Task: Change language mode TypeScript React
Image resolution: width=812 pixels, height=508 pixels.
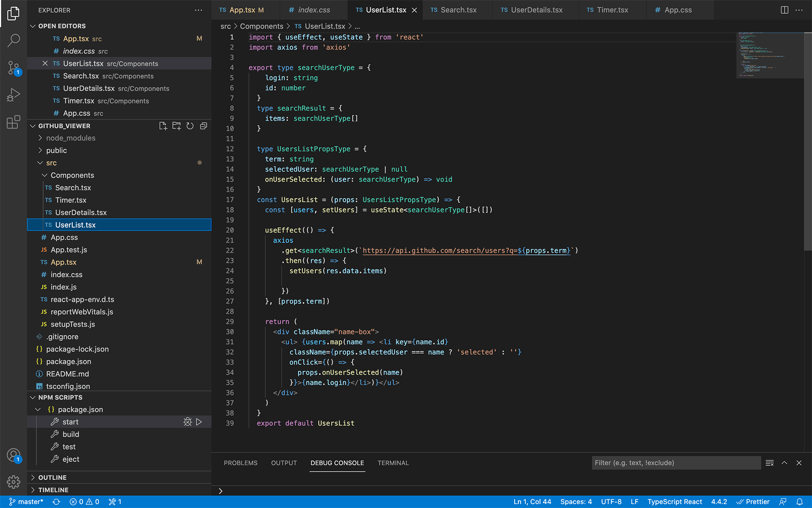Action: (x=675, y=502)
